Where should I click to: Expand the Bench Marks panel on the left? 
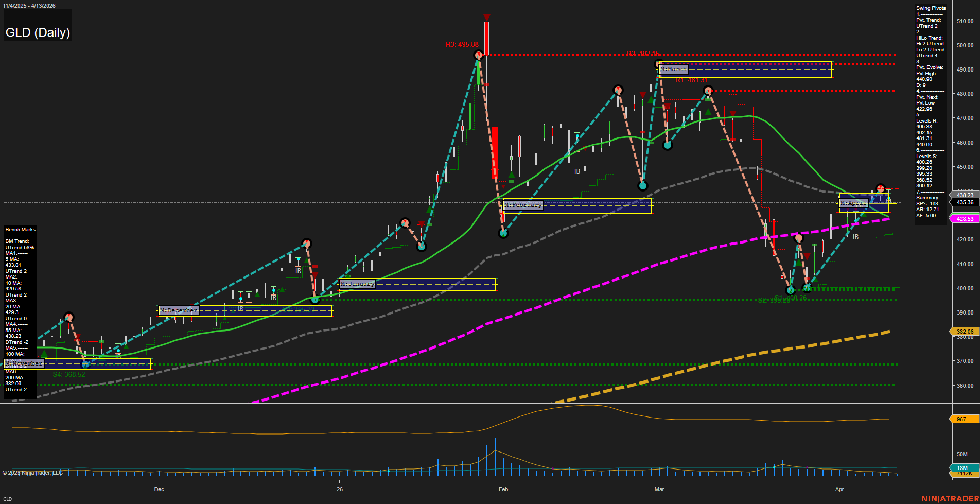coord(20,229)
